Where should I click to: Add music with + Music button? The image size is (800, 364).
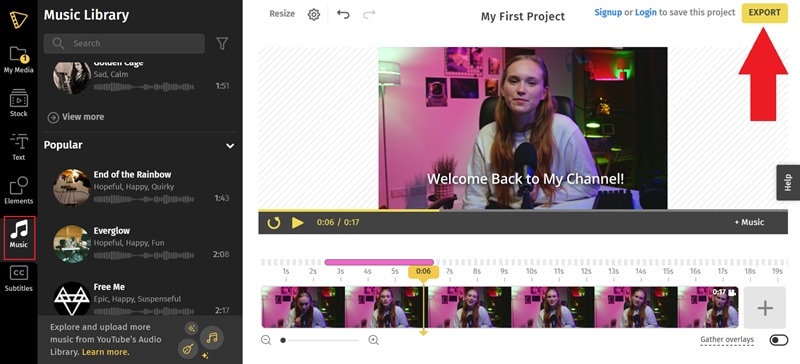pyautogui.click(x=749, y=222)
